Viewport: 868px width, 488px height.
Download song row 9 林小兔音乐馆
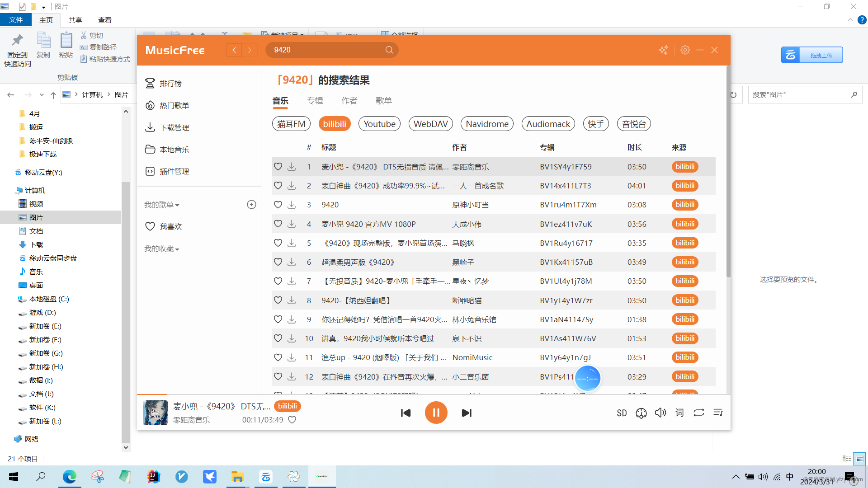(292, 319)
